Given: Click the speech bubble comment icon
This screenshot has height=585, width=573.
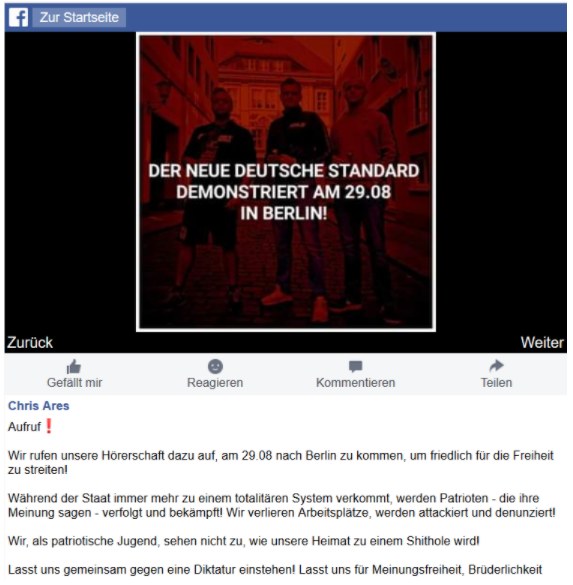Looking at the screenshot, I should pos(356,366).
